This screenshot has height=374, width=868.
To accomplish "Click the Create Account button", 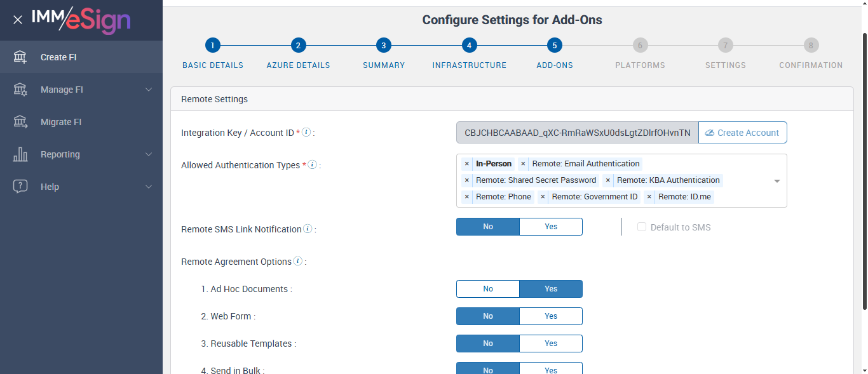I will 742,133.
